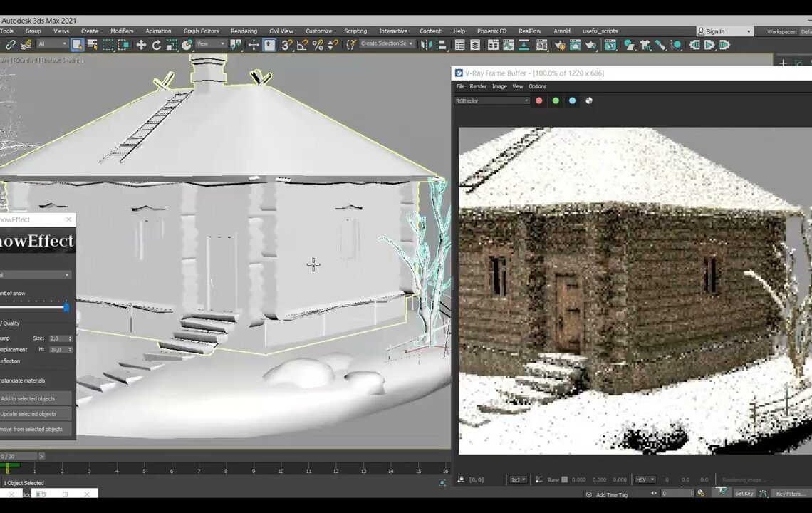The width and height of the screenshot is (812, 513).
Task: Select the Select and Rotate tool
Action: tap(157, 45)
